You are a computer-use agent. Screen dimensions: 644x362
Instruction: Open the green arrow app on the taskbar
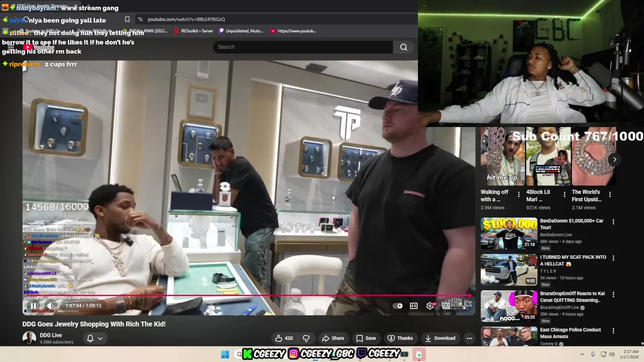pyautogui.click(x=419, y=354)
